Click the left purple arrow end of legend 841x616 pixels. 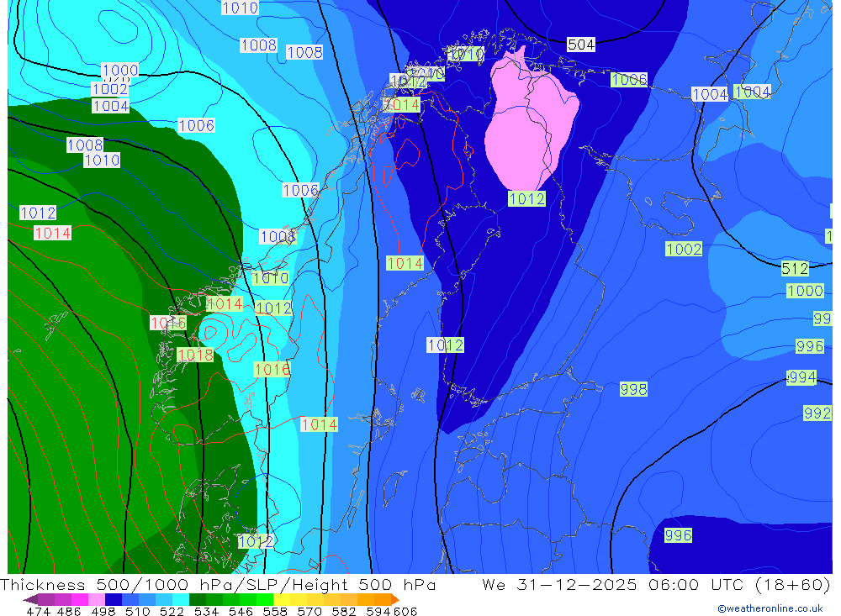(x=30, y=599)
